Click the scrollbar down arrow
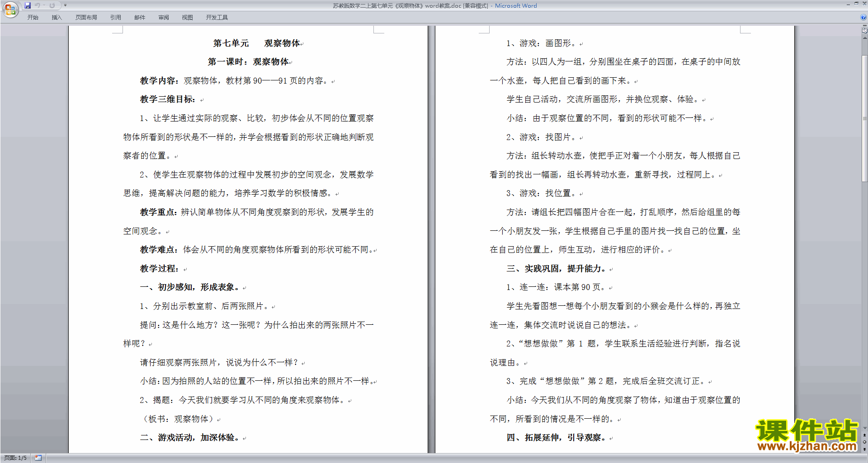This screenshot has width=868, height=463. 864,428
